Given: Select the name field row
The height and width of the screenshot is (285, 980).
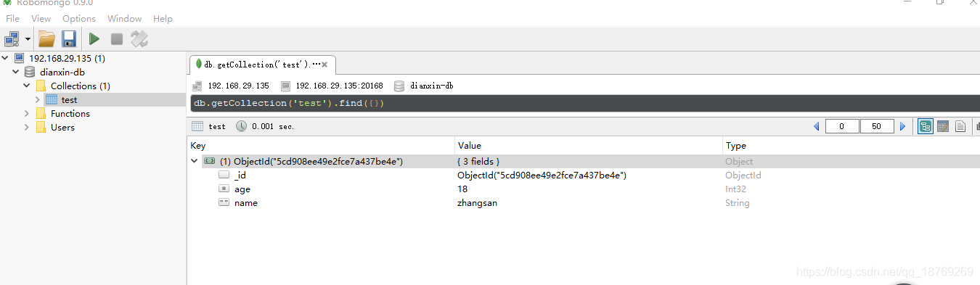Looking at the screenshot, I should click(x=584, y=202).
